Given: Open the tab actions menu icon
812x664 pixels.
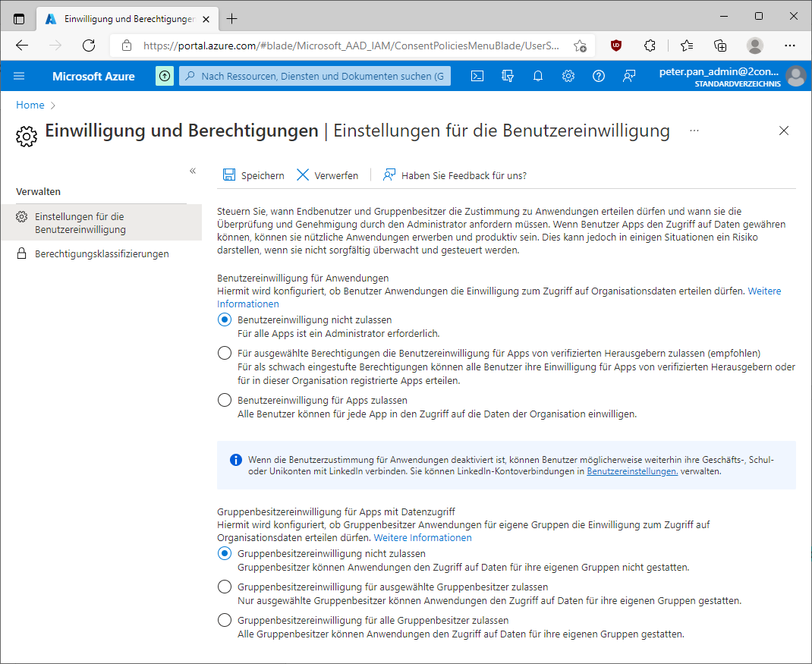Looking at the screenshot, I should [19, 19].
